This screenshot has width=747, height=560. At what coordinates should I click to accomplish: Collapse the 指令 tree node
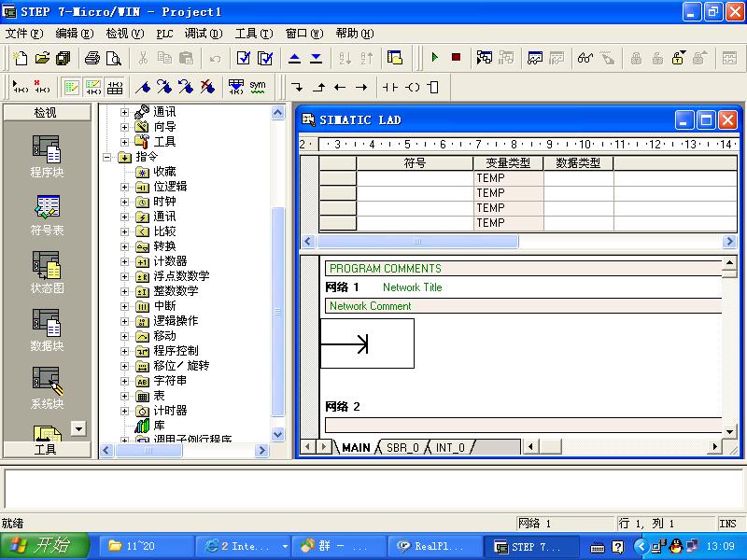[x=107, y=157]
